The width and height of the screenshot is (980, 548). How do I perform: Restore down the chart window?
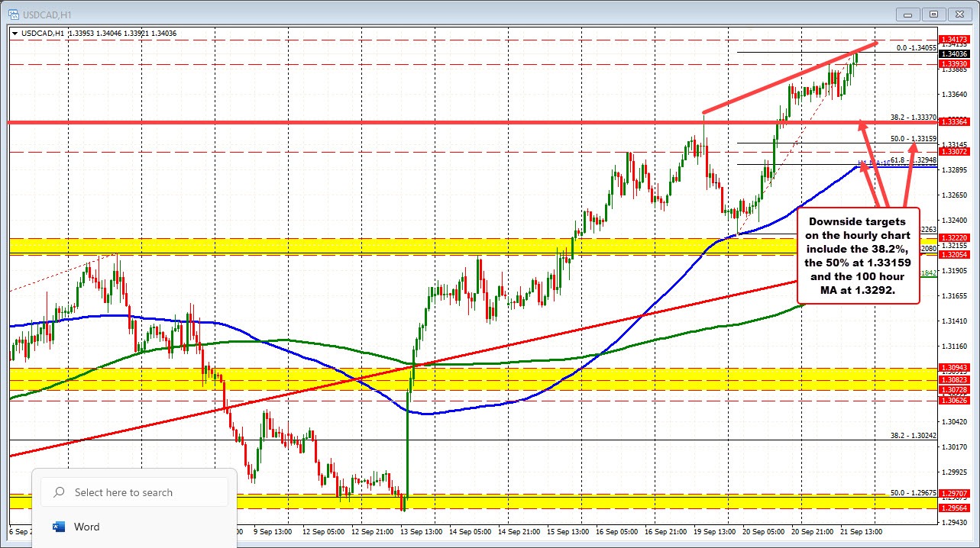pyautogui.click(x=933, y=14)
